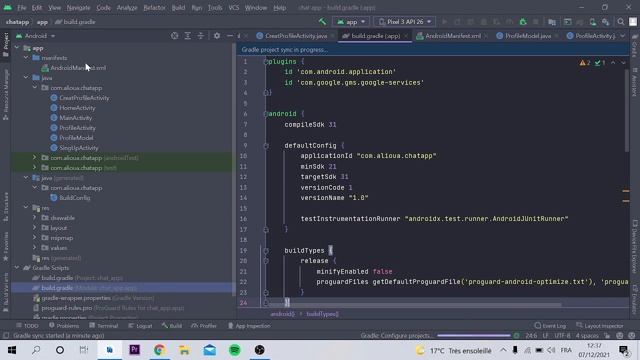640x360 pixels.
Task: Select BuildConfig in project tree
Action: (74, 198)
